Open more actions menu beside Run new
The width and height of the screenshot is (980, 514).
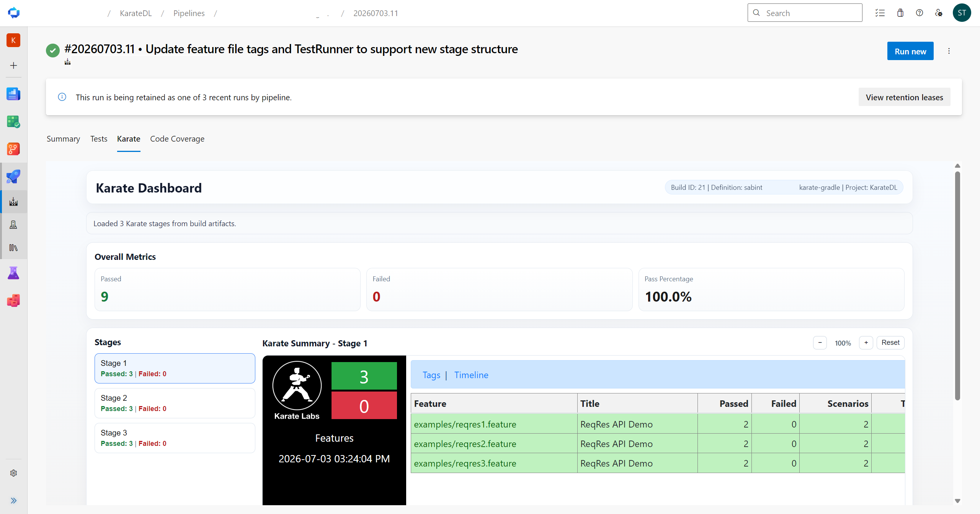(x=949, y=51)
